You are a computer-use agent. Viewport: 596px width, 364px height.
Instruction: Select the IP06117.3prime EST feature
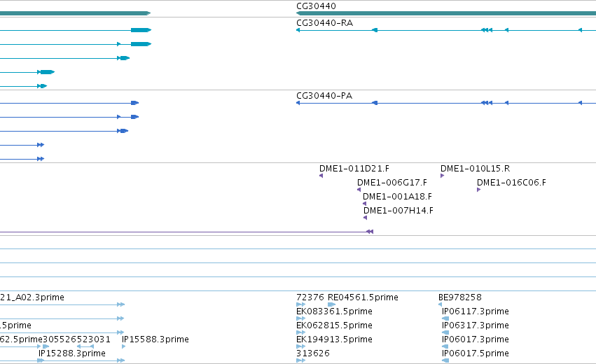(x=445, y=318)
